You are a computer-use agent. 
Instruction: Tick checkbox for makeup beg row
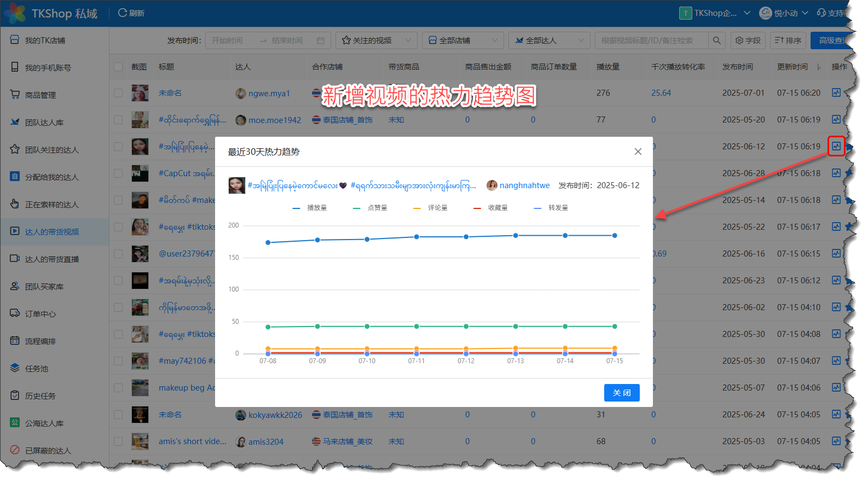(118, 388)
